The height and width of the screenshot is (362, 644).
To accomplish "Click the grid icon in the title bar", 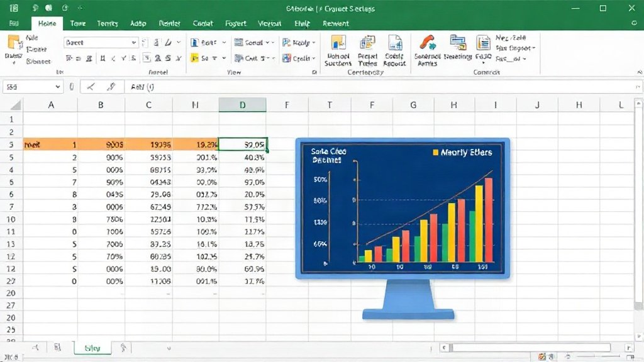I will coord(14,8).
